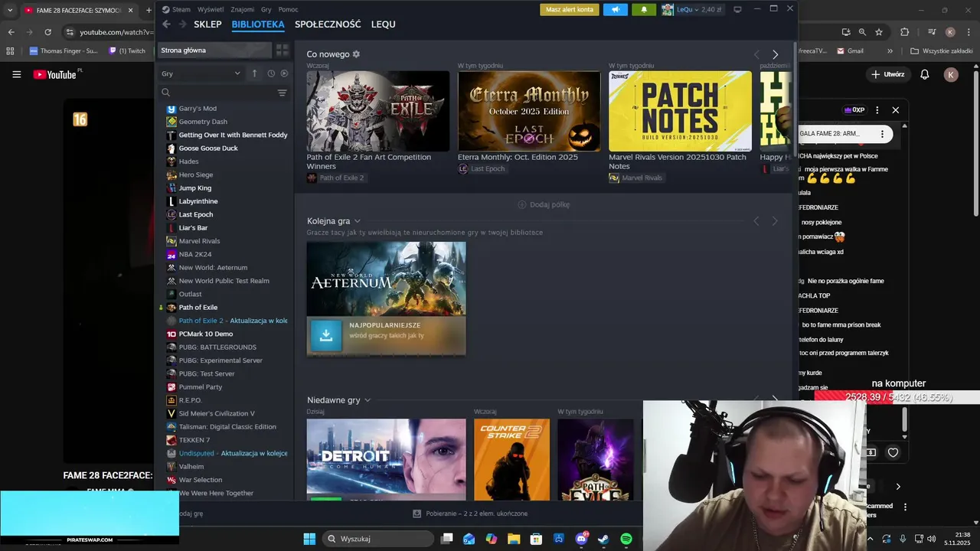This screenshot has height=551, width=980.
Task: Click Dodaj półkę to add a shelf
Action: click(x=544, y=204)
